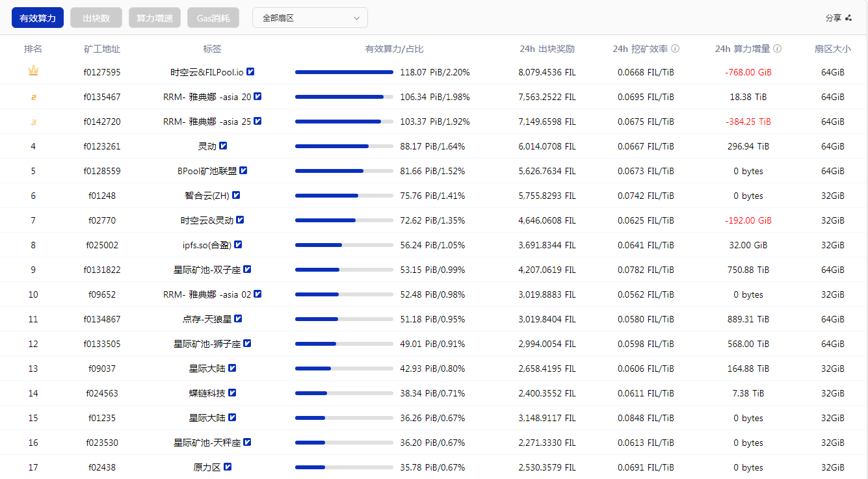This screenshot has width=868, height=479.
Task: Click the verified badge beside 灵动
Action: (223, 146)
